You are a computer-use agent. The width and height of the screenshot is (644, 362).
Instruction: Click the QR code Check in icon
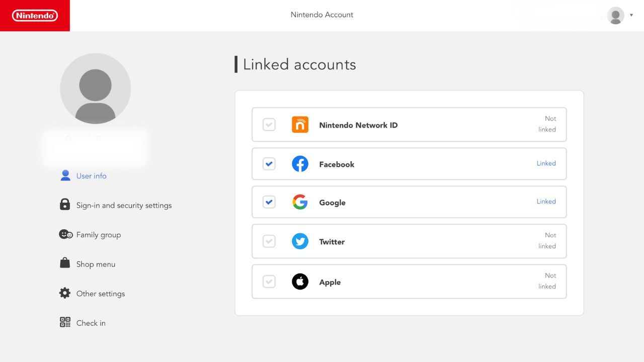(x=65, y=322)
